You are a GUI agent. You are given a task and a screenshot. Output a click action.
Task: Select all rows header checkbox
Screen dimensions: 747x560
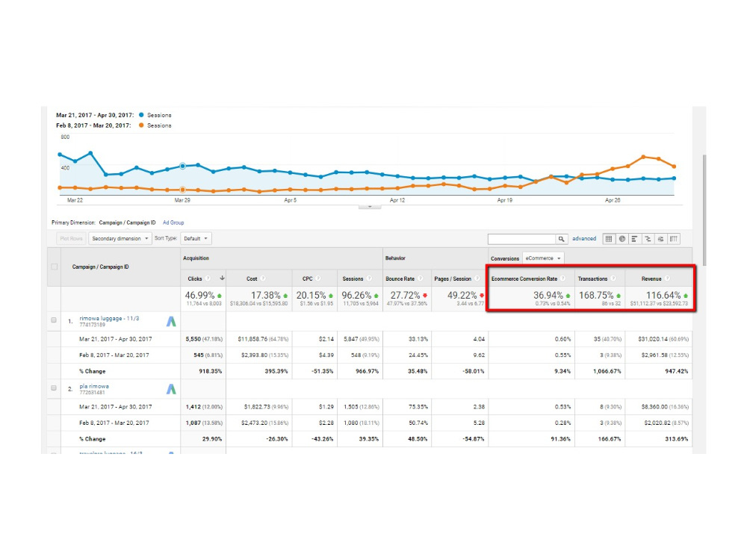click(x=55, y=267)
